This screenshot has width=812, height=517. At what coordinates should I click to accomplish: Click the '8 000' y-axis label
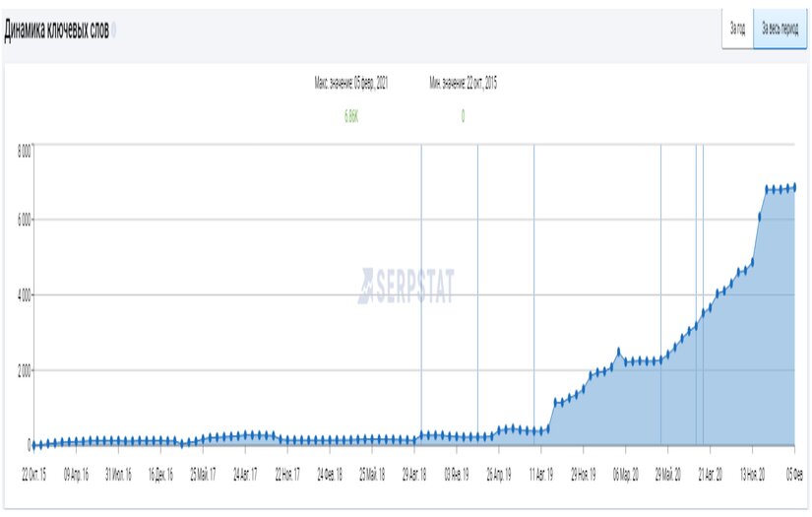point(25,152)
